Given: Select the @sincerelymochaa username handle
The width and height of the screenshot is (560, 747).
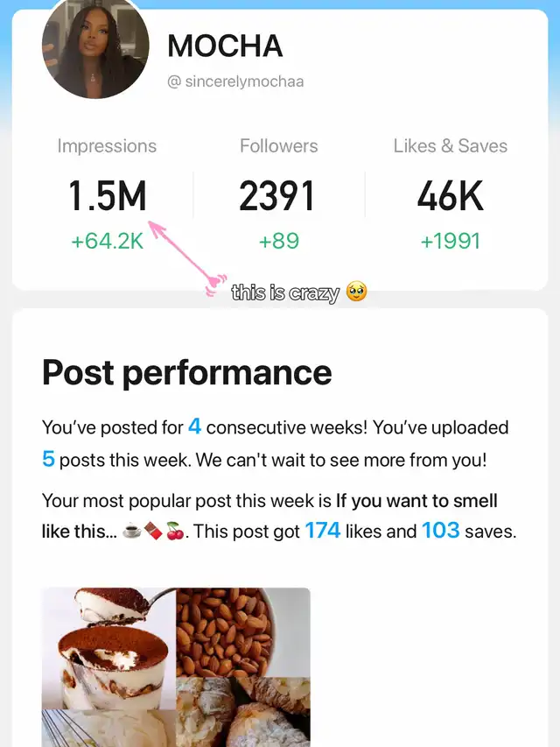Looking at the screenshot, I should [235, 81].
